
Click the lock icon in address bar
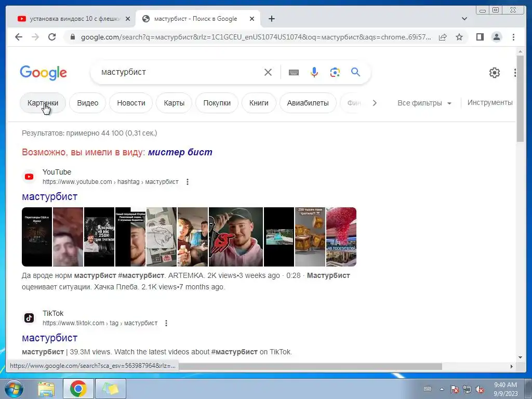(x=72, y=37)
